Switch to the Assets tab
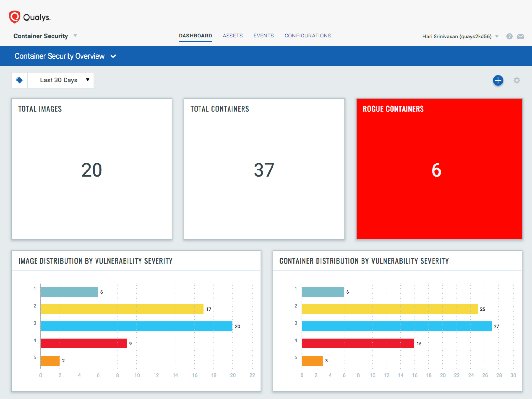 tap(232, 36)
